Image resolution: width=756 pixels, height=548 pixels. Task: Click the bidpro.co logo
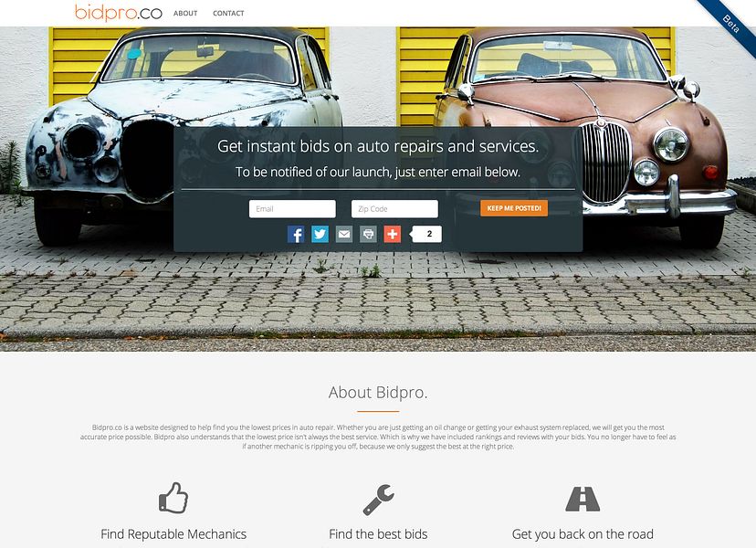[119, 12]
